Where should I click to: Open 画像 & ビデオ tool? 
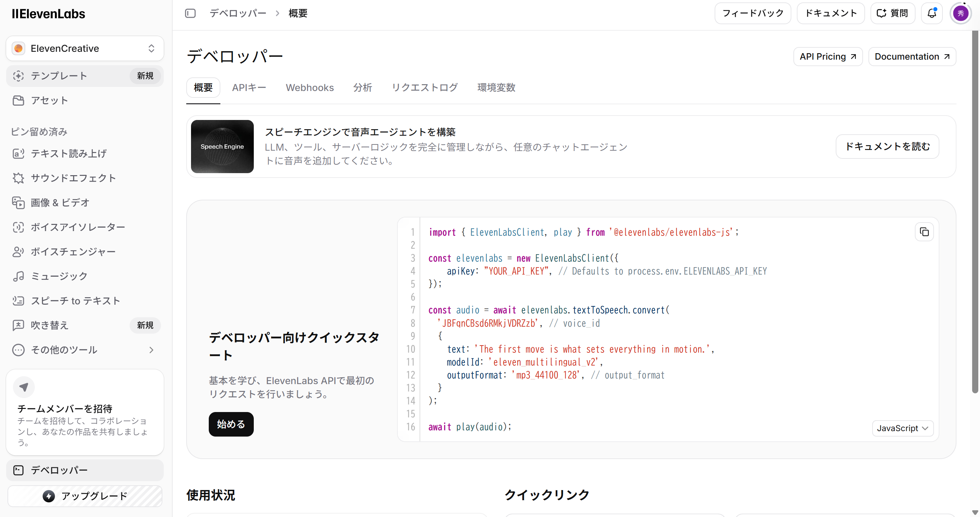tap(85, 203)
